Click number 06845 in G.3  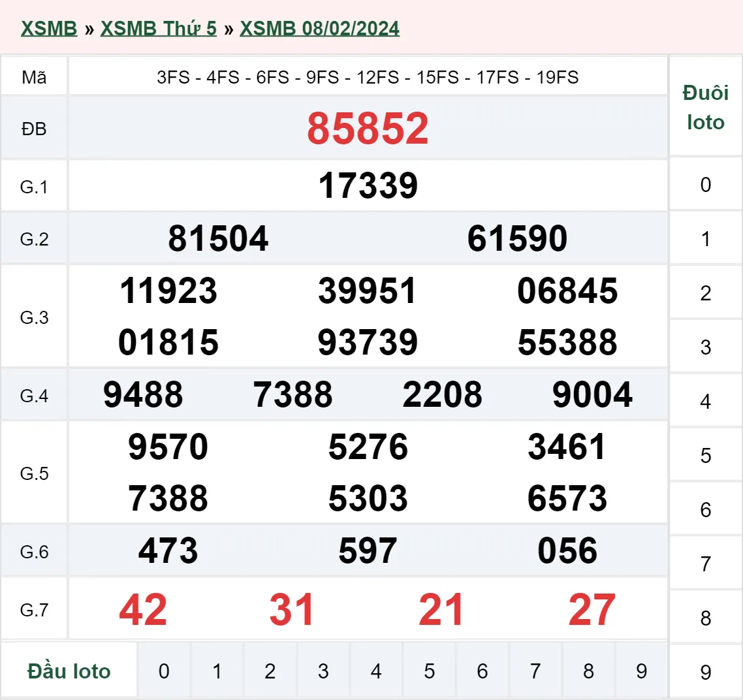tap(567, 292)
